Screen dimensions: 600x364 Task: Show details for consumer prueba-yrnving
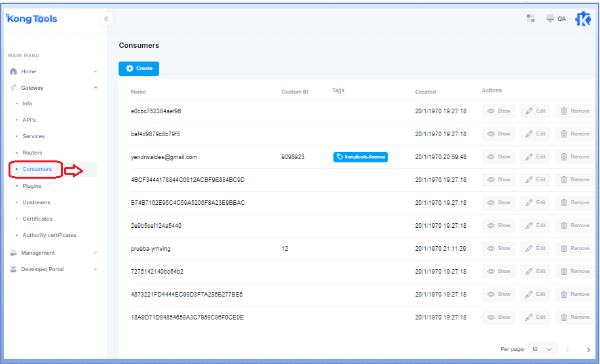499,249
